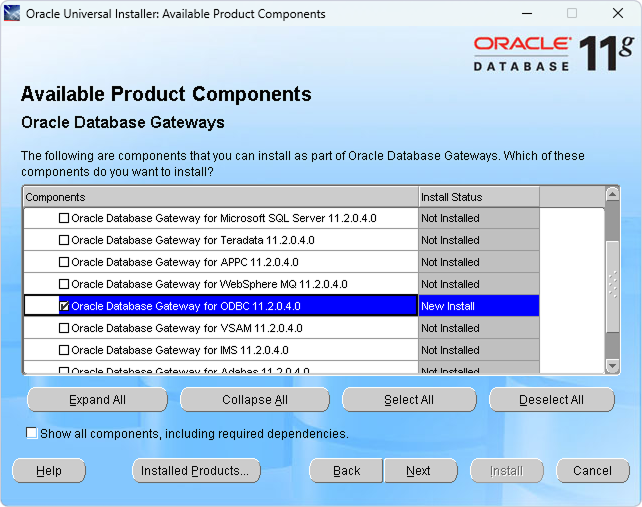This screenshot has height=507, width=642.
Task: Click the Deselect All button
Action: click(552, 400)
